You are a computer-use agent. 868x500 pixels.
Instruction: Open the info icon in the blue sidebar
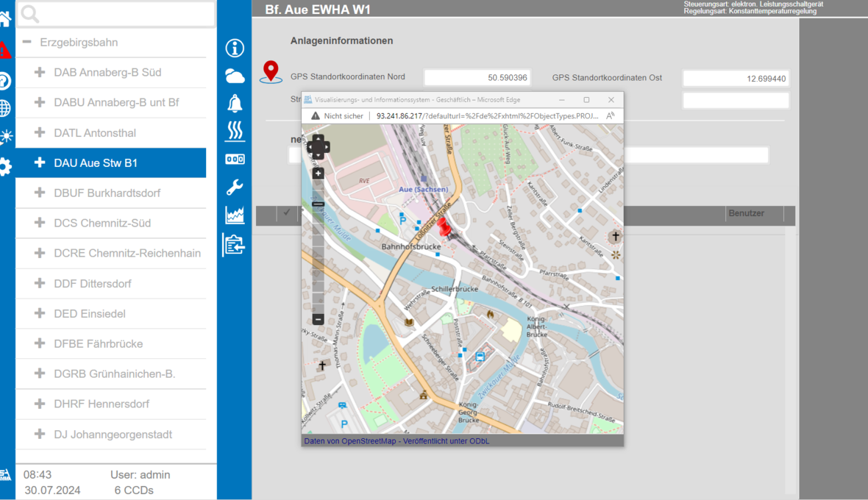(x=235, y=49)
